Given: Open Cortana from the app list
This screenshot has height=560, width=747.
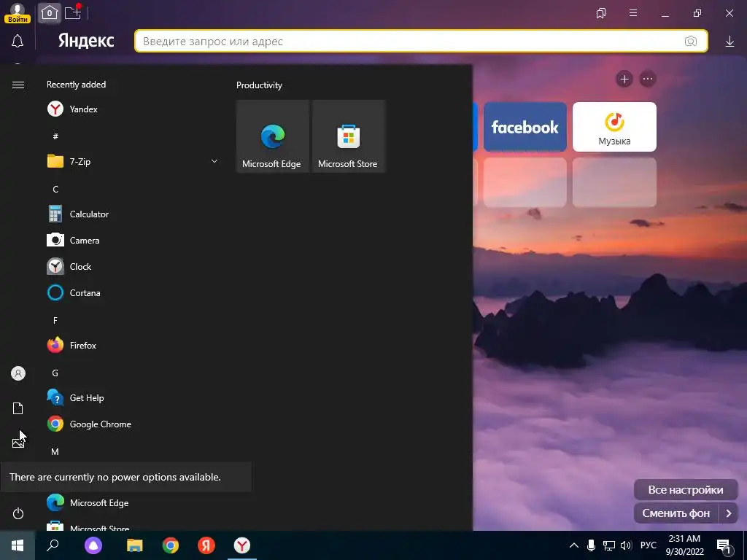Looking at the screenshot, I should tap(133, 293).
